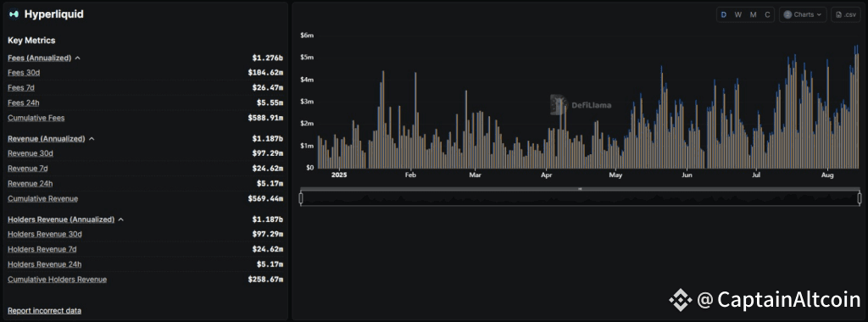Click the tallest bar at chart's right end
The width and height of the screenshot is (868, 322).
(857, 107)
